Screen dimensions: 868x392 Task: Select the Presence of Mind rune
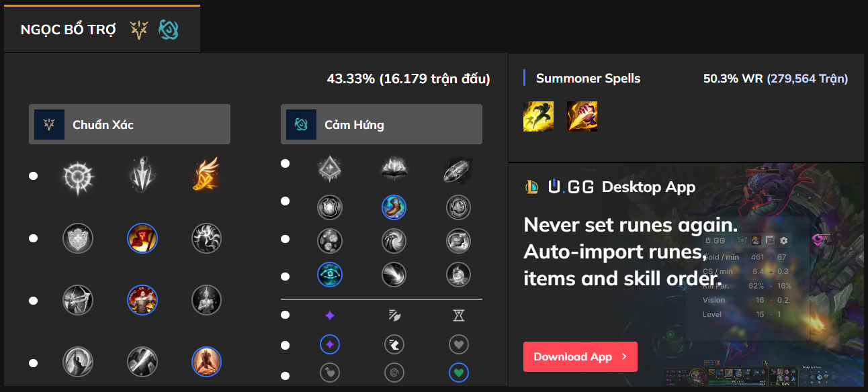[x=207, y=238]
